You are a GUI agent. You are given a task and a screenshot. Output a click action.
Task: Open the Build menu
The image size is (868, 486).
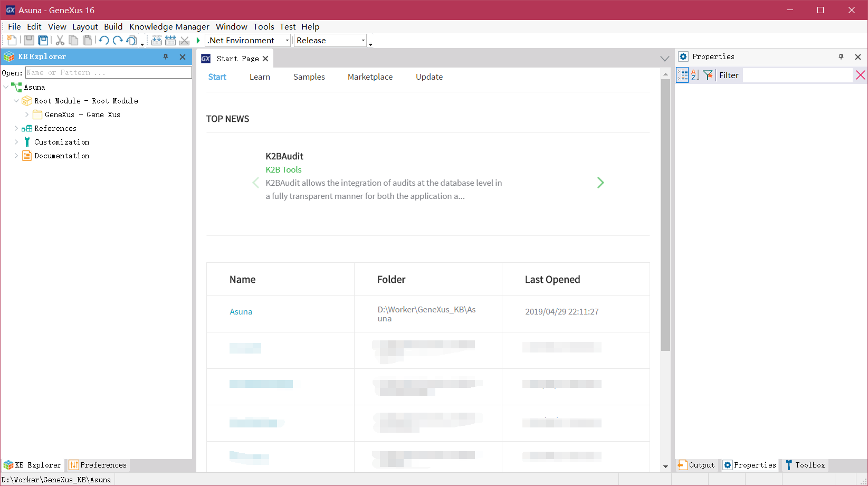(113, 26)
